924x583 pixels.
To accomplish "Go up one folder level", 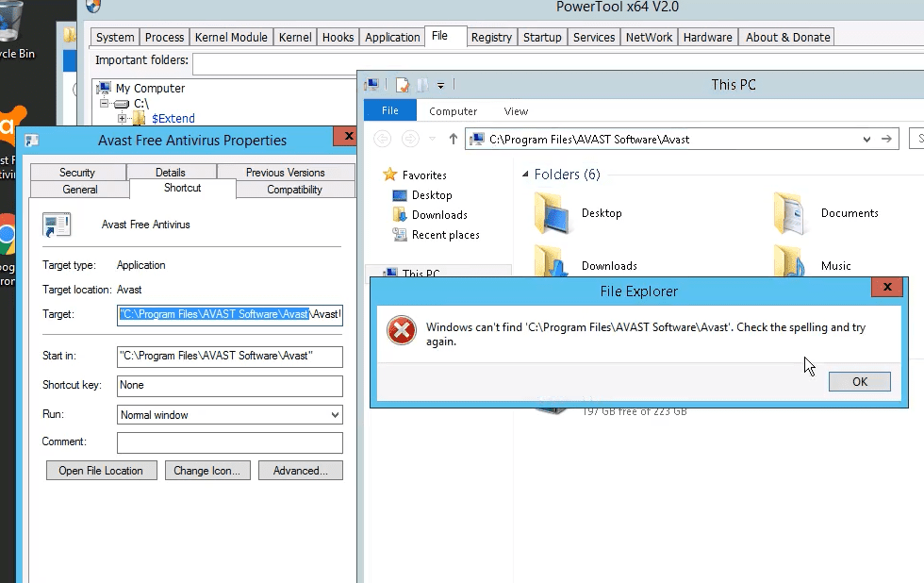I will point(454,139).
